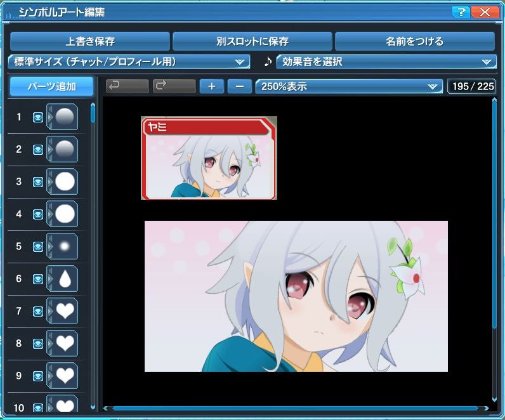Zoom in with the plus button

(x=212, y=86)
